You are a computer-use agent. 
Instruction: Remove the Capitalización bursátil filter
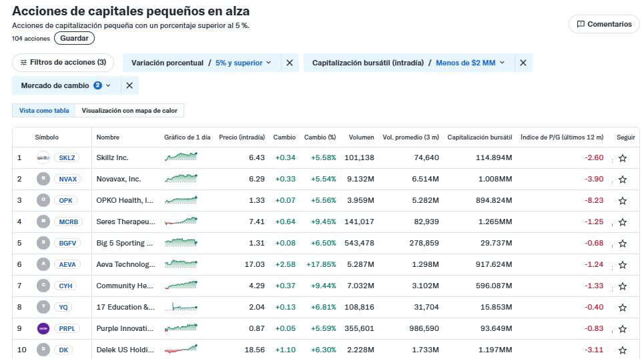click(x=523, y=63)
